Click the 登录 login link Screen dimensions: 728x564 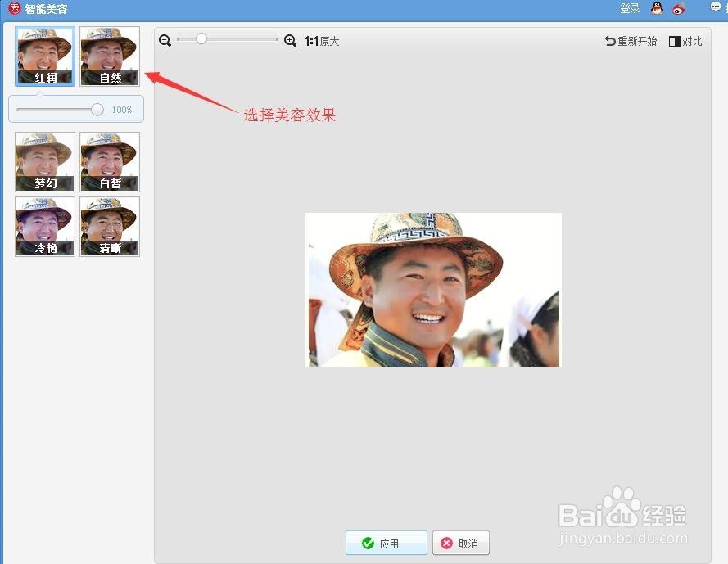point(629,8)
